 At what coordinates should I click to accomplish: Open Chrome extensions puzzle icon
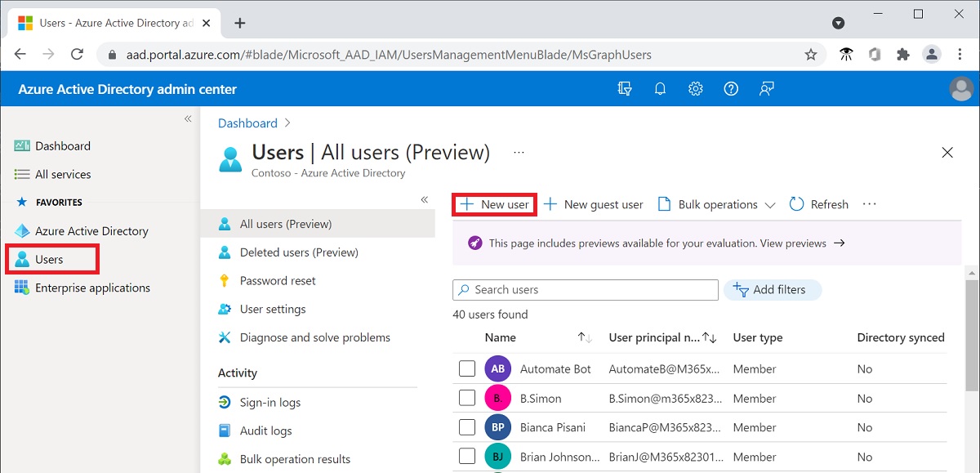(x=902, y=55)
